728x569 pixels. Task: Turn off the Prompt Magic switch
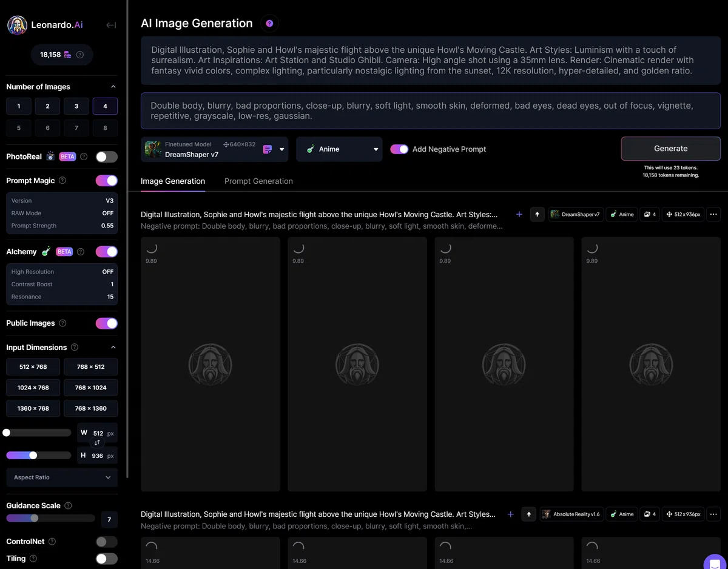point(107,181)
